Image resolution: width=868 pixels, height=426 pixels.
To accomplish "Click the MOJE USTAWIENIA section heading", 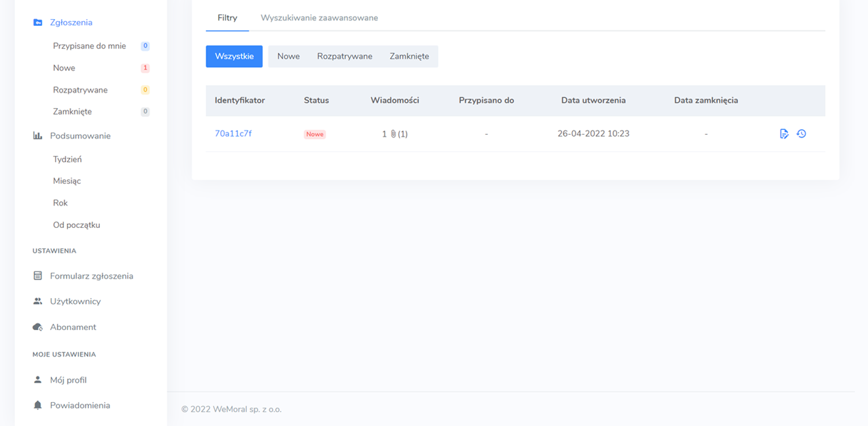I will point(64,355).
